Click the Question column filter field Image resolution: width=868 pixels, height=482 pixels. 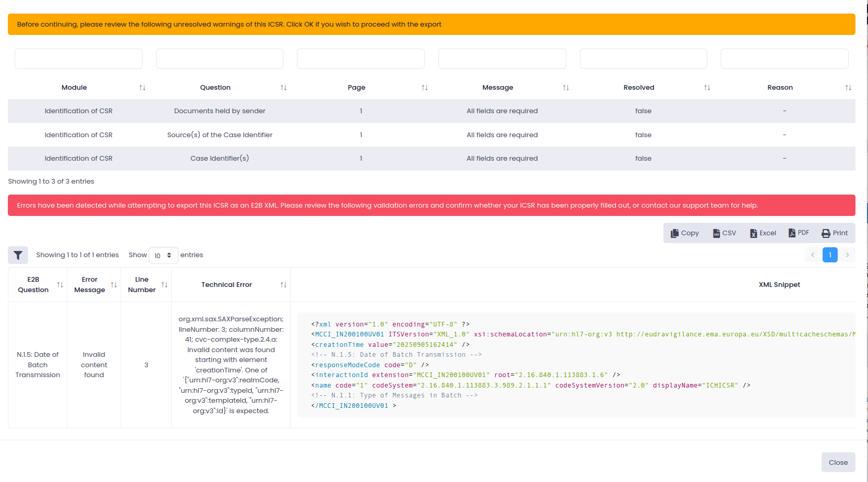220,59
